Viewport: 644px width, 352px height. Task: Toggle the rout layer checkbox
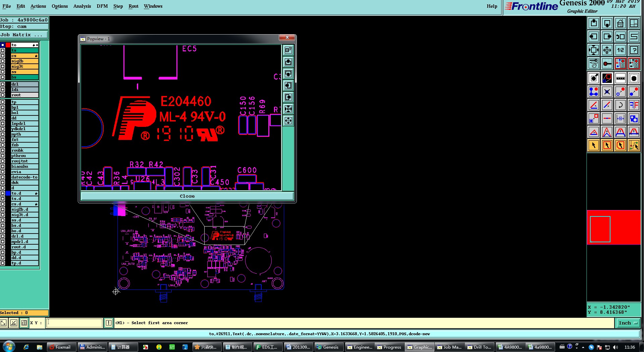click(x=3, y=95)
